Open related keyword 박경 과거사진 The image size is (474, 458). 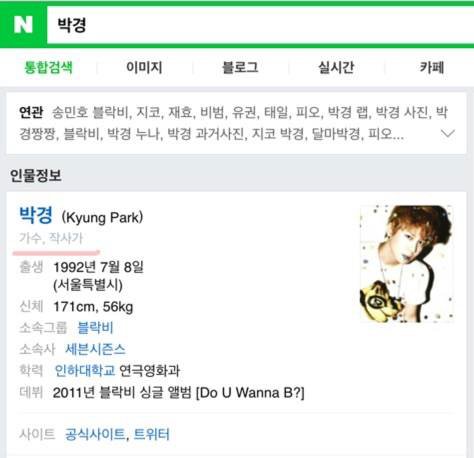tap(205, 134)
